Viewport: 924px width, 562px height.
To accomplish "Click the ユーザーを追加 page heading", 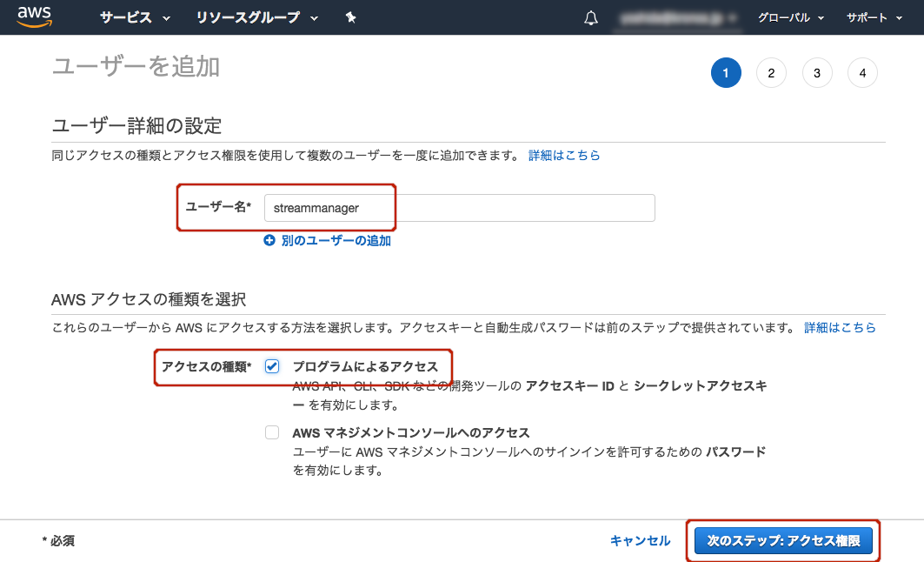I will [x=136, y=67].
